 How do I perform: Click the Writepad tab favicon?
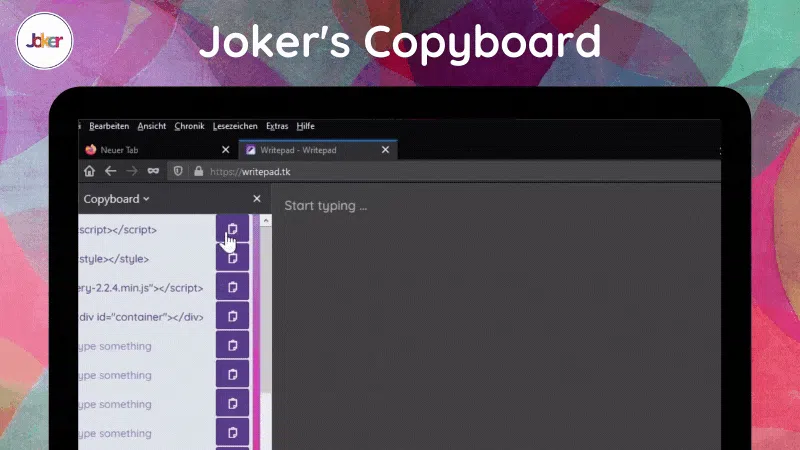[x=251, y=150]
